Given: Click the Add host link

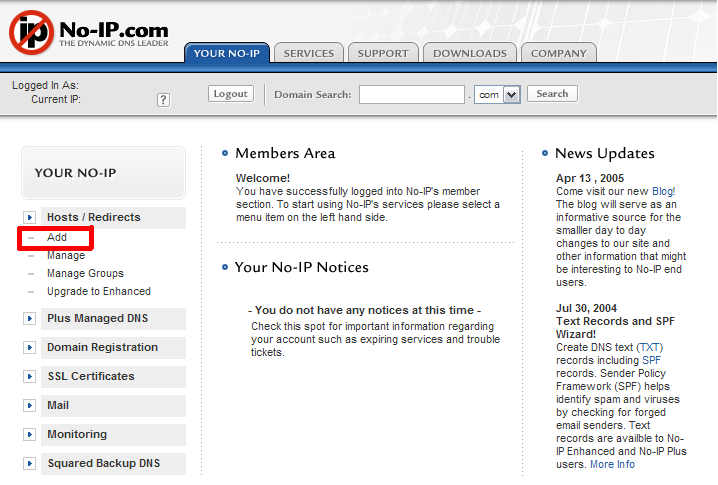Looking at the screenshot, I should pyautogui.click(x=57, y=238).
